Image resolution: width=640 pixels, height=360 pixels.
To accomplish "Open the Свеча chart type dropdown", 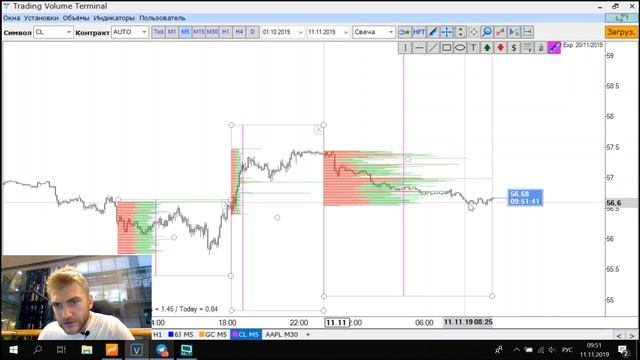I will click(374, 32).
